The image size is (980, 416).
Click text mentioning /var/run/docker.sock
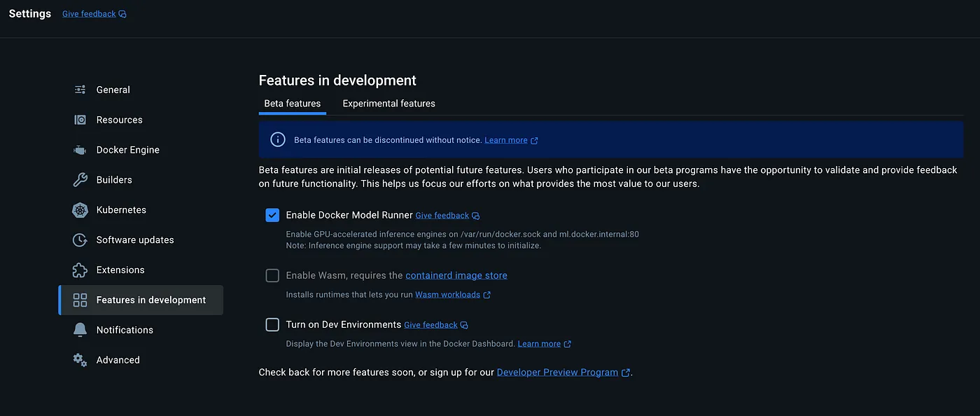[x=463, y=235]
